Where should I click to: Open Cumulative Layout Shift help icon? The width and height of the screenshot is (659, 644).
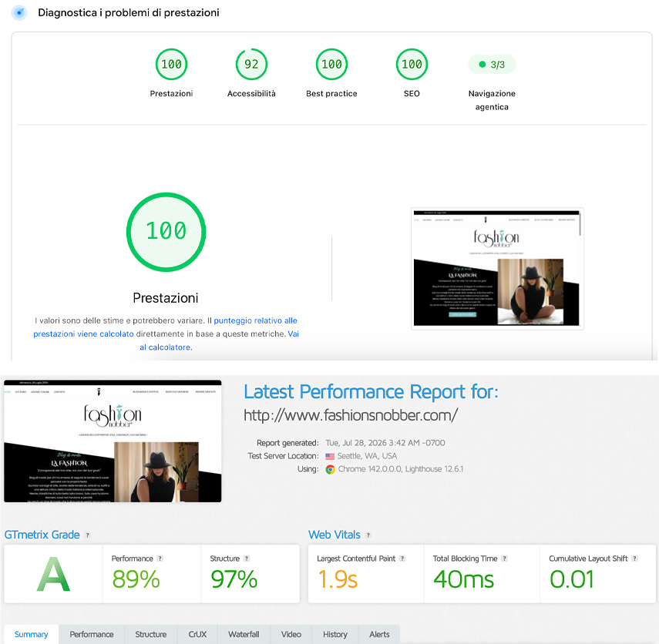point(634,558)
